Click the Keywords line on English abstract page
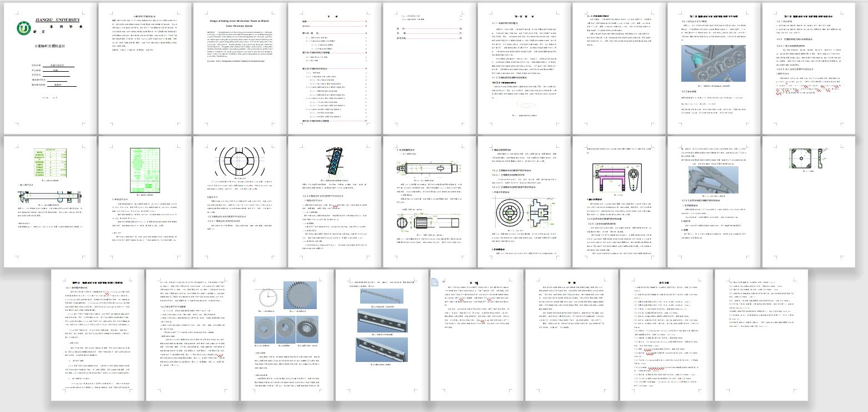 237,61
